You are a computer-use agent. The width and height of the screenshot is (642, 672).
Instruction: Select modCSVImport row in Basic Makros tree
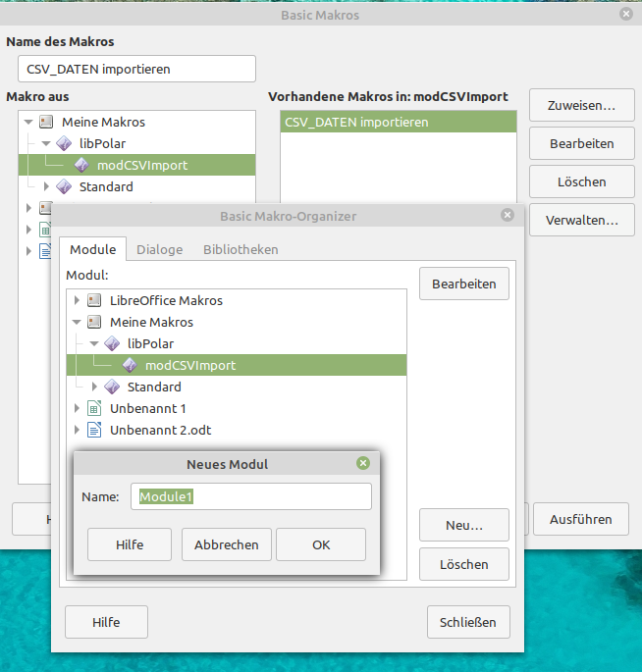[136, 165]
